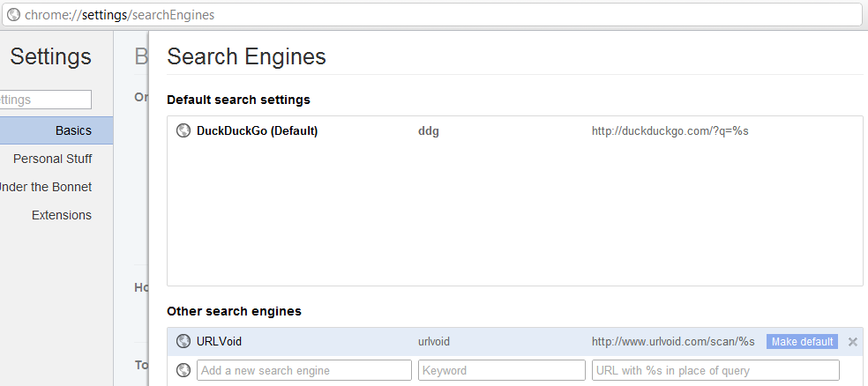
Task: Remove the URLVoid search engine
Action: point(852,342)
